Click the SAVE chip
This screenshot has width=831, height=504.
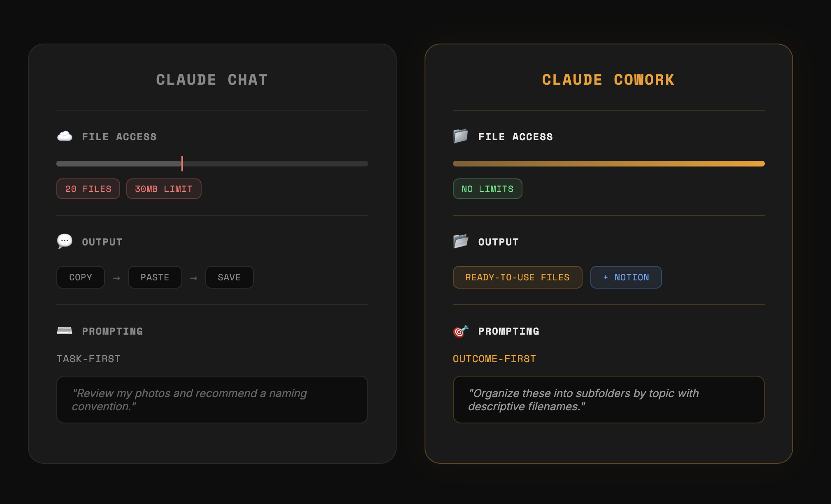[229, 277]
